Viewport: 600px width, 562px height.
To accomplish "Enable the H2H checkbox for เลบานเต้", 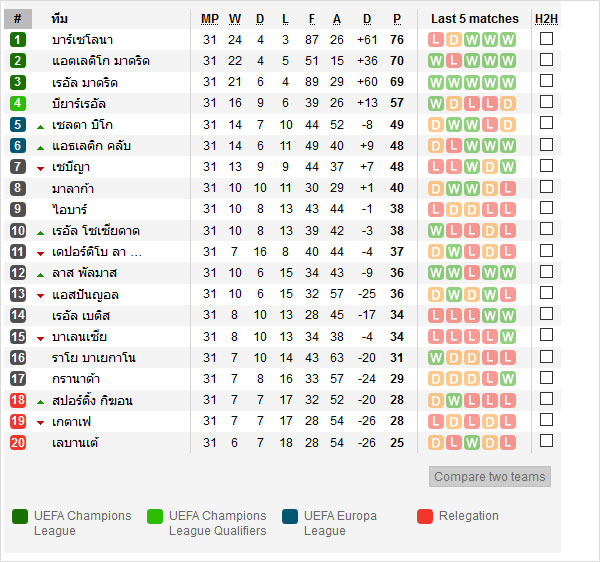I will 546,441.
